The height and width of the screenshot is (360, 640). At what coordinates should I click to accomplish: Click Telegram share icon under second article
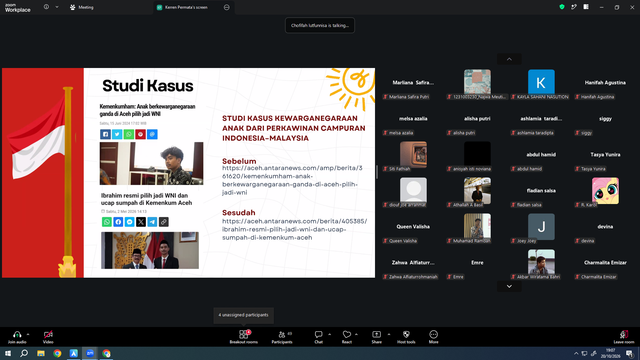point(152,222)
